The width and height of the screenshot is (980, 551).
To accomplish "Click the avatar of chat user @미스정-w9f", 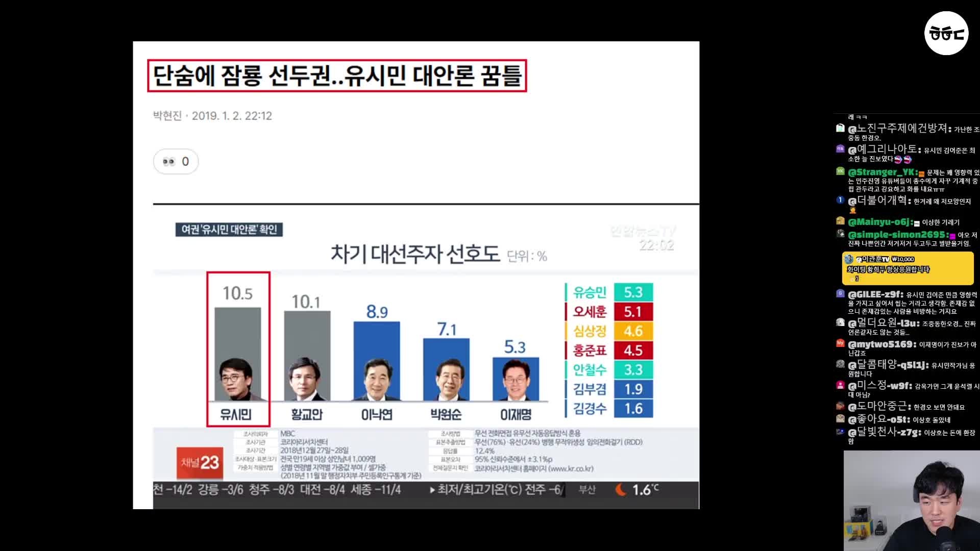I will coord(840,385).
